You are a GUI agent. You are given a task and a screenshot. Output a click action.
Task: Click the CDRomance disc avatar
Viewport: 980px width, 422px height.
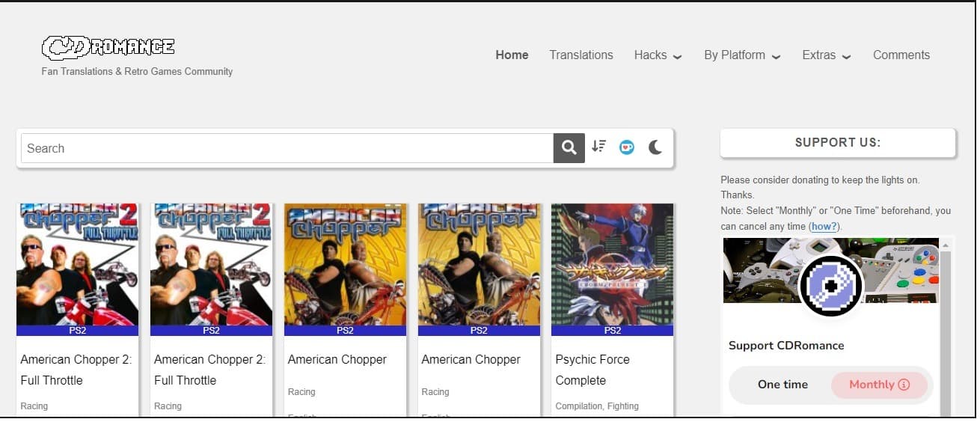point(831,286)
